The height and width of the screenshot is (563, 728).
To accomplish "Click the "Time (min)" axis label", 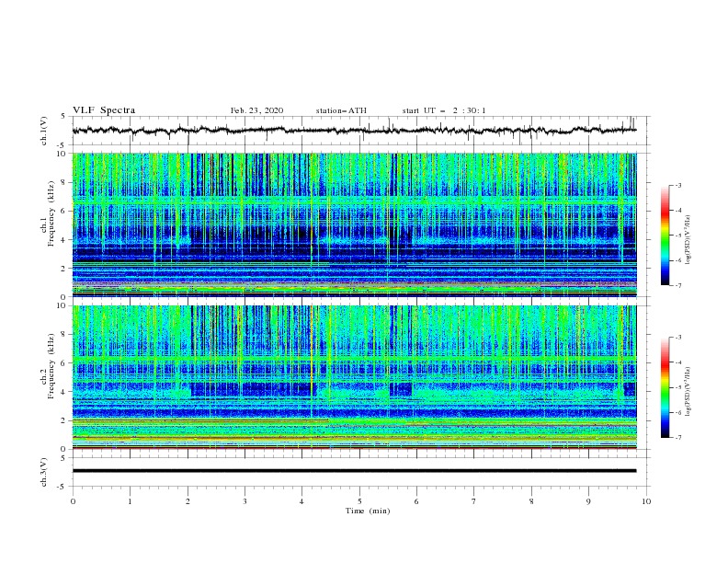I will [x=368, y=511].
